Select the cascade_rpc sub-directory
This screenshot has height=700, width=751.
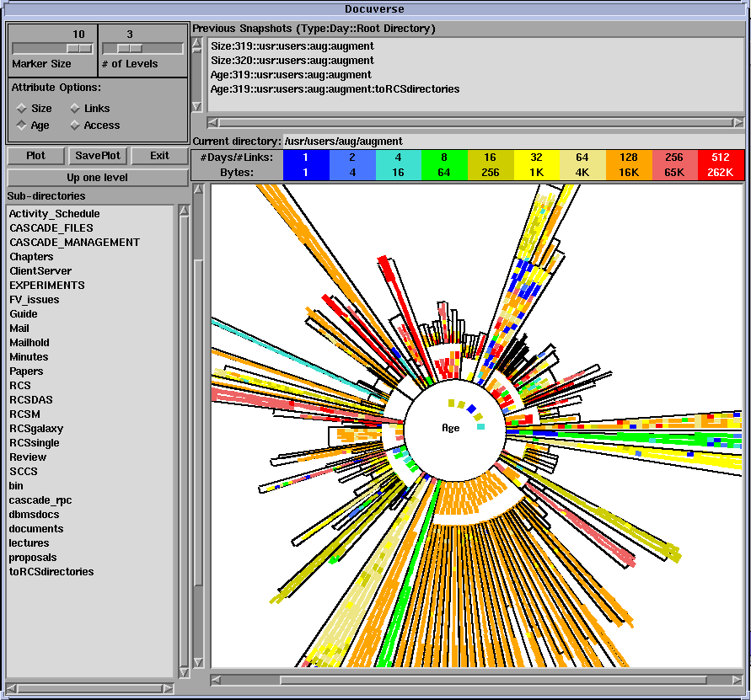(40, 500)
